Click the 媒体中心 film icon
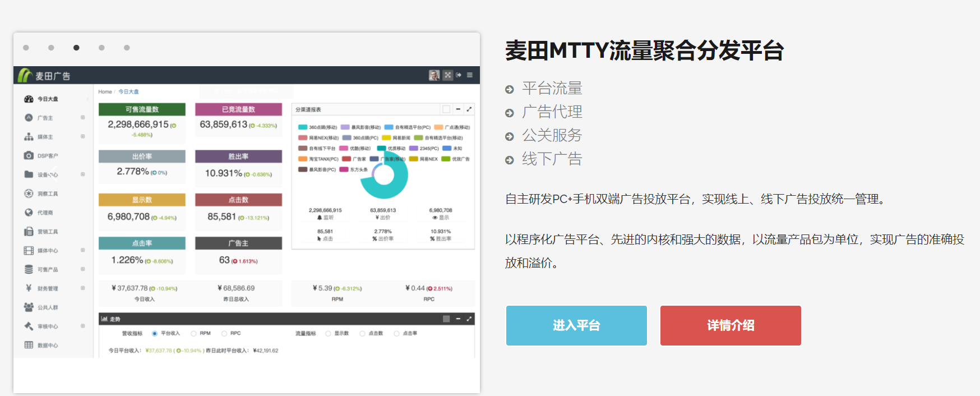Image resolution: width=980 pixels, height=396 pixels. [29, 250]
